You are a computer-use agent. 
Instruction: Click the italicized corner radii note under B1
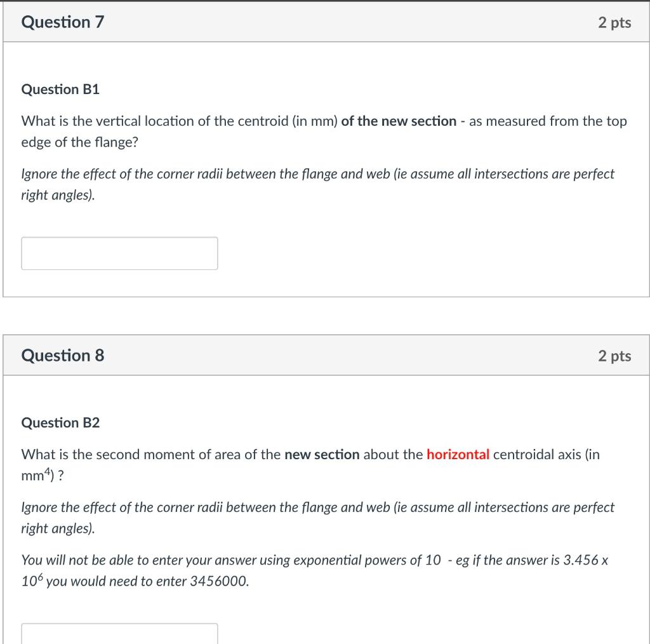coord(317,184)
